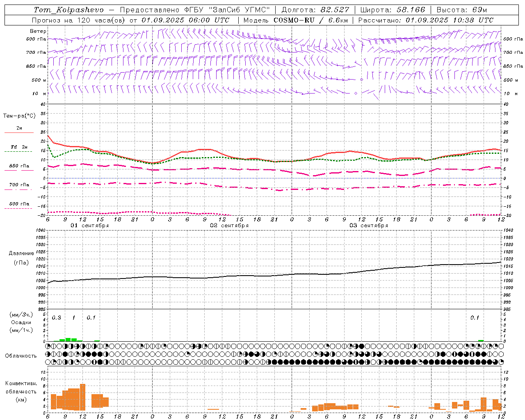
Task: Click the black pressure curve line
Action: coord(274,275)
